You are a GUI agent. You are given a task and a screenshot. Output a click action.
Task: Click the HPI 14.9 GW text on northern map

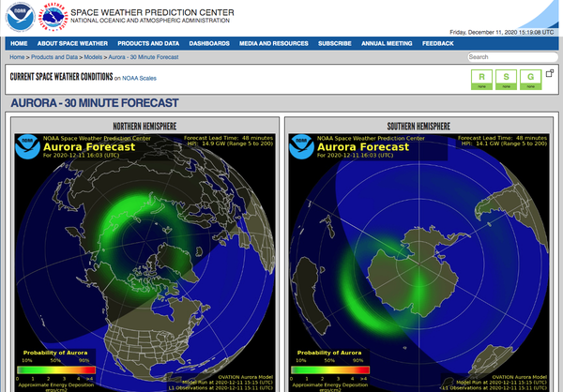[x=230, y=143]
